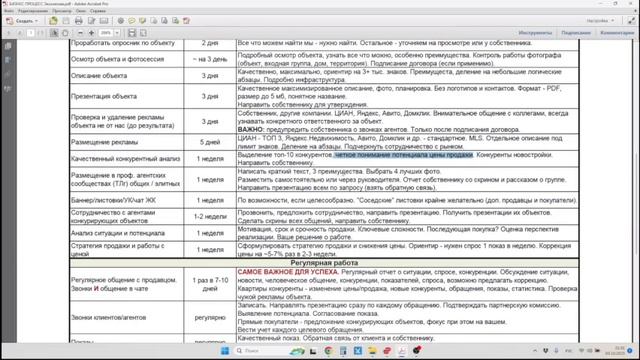
Task: Open the Окно menu
Action: 81,11
